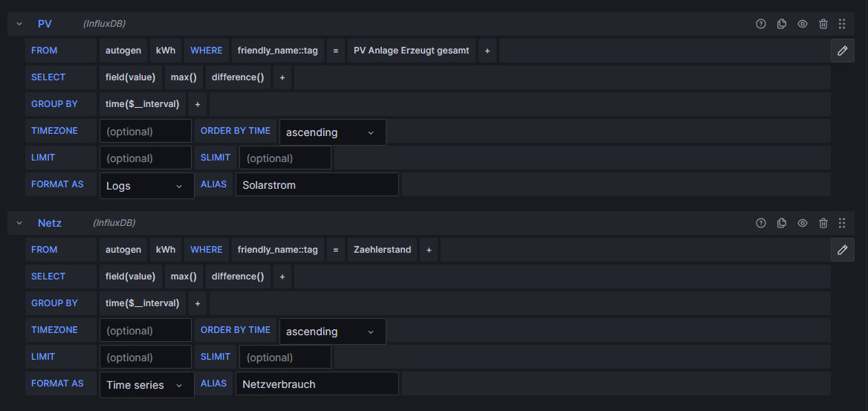Delete the PV query
Screen dimensions: 868x411
[823, 24]
